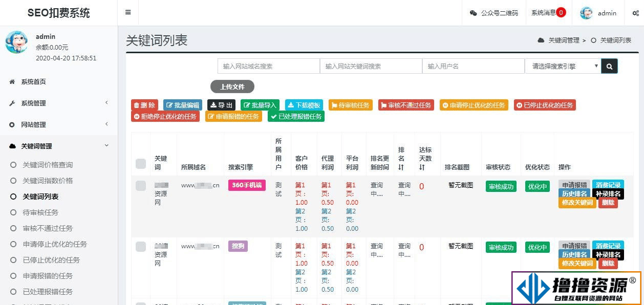Click the 拒绝停止优化的任务 button
Viewport: 644px width, 305px height.
(166, 116)
